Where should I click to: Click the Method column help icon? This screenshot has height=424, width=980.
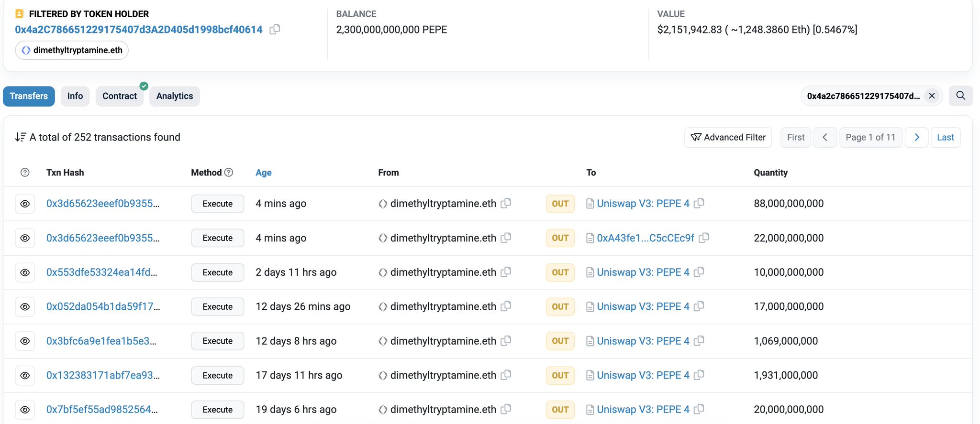click(229, 172)
